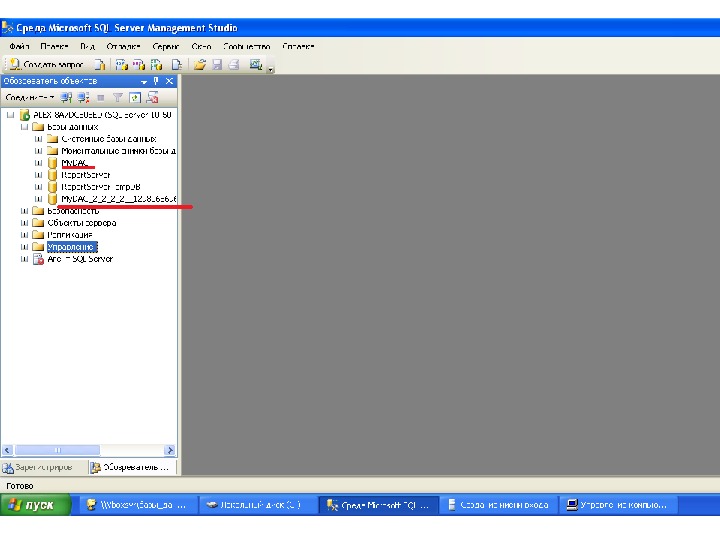Select the Объекты сервера folder label

(82, 223)
